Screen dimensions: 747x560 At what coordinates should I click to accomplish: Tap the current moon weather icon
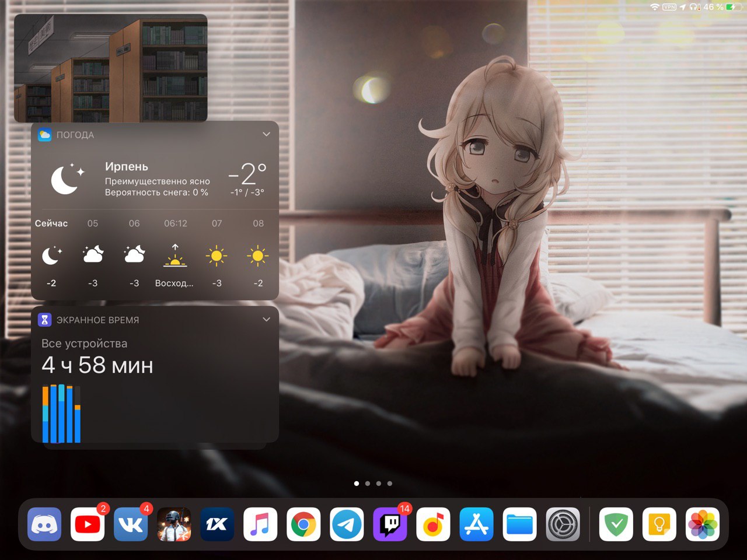coord(67,179)
